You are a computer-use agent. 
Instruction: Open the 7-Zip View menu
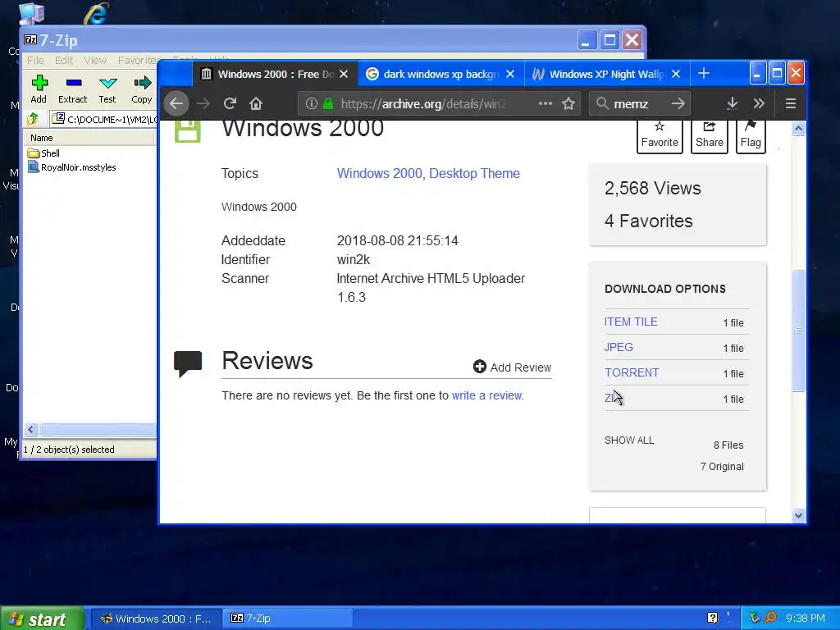(x=95, y=60)
